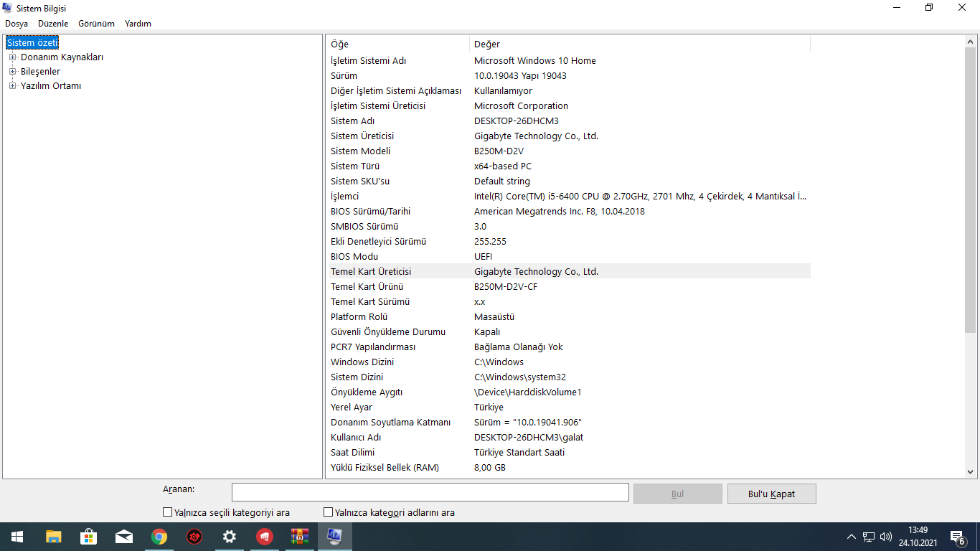Select the Önyükleme Aygıtı row
The width and height of the screenshot is (980, 551).
tap(570, 392)
